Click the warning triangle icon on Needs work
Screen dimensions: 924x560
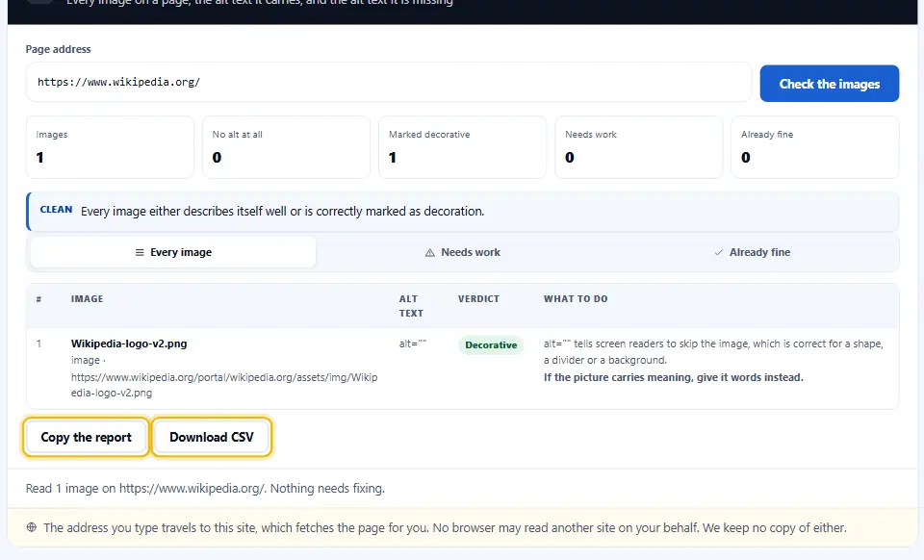pyautogui.click(x=430, y=253)
